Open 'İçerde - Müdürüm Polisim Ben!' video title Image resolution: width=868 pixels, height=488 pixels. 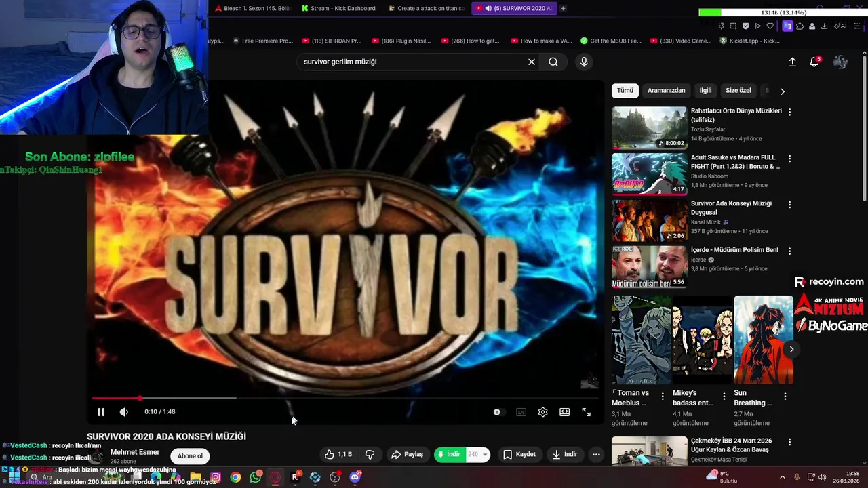(x=734, y=250)
